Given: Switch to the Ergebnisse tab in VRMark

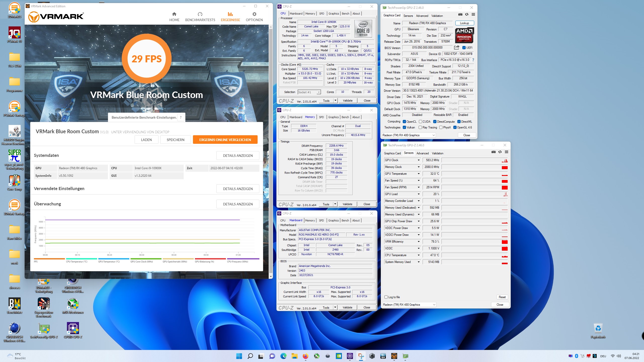Looking at the screenshot, I should pyautogui.click(x=230, y=17).
